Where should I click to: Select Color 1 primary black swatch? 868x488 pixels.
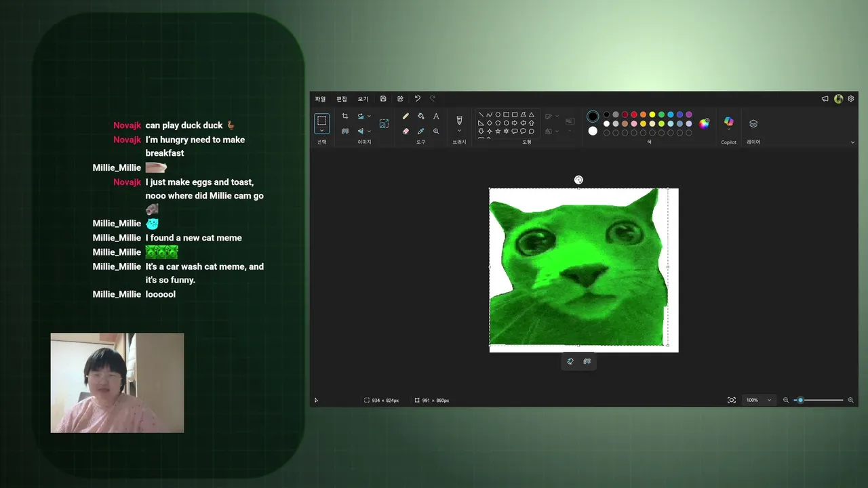click(593, 117)
